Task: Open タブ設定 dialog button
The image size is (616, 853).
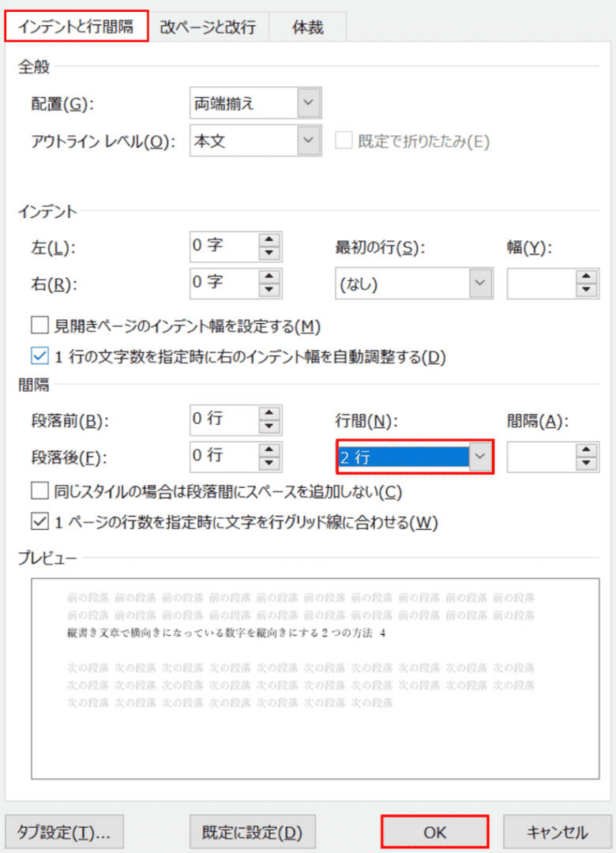Action: coord(64,832)
